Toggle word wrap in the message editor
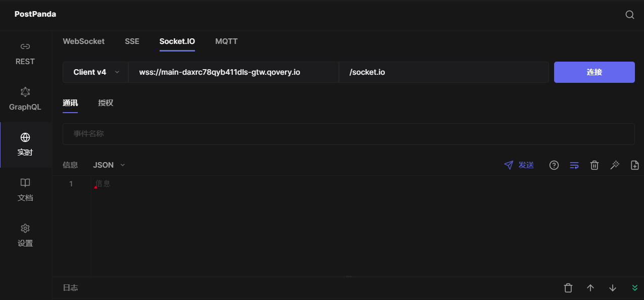The height and width of the screenshot is (300, 644). (574, 165)
